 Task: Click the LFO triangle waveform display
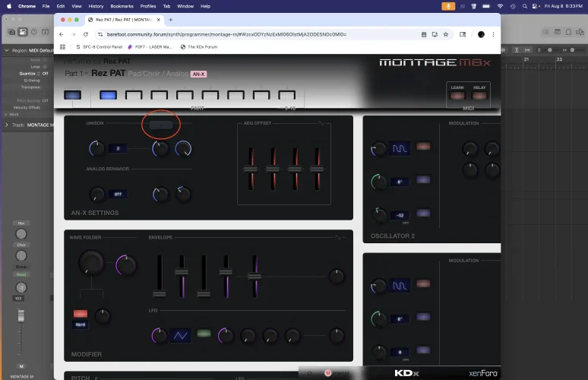pyautogui.click(x=182, y=334)
